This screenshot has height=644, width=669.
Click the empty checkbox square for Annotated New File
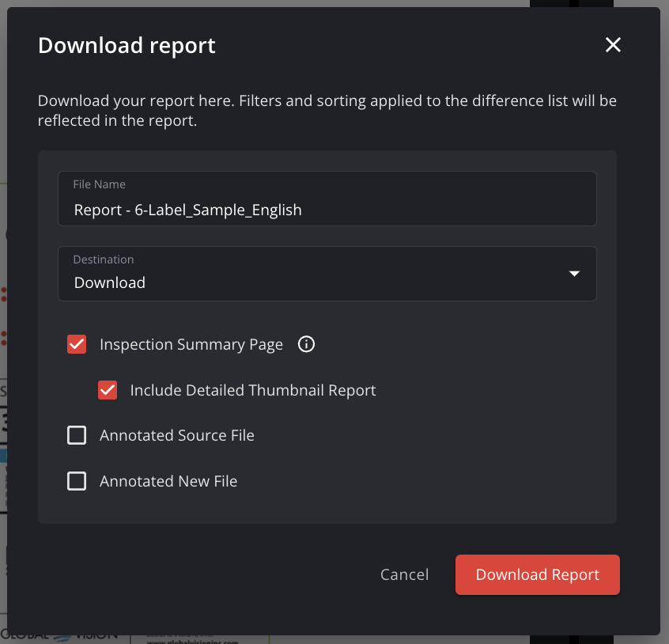pyautogui.click(x=77, y=481)
